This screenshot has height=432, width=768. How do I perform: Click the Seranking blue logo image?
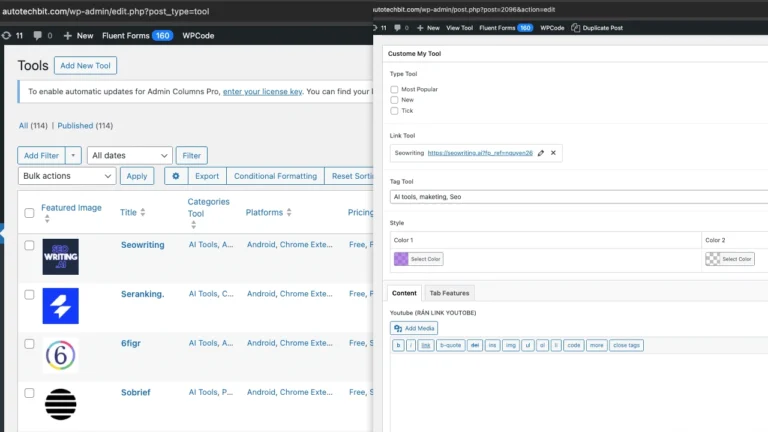pos(60,305)
